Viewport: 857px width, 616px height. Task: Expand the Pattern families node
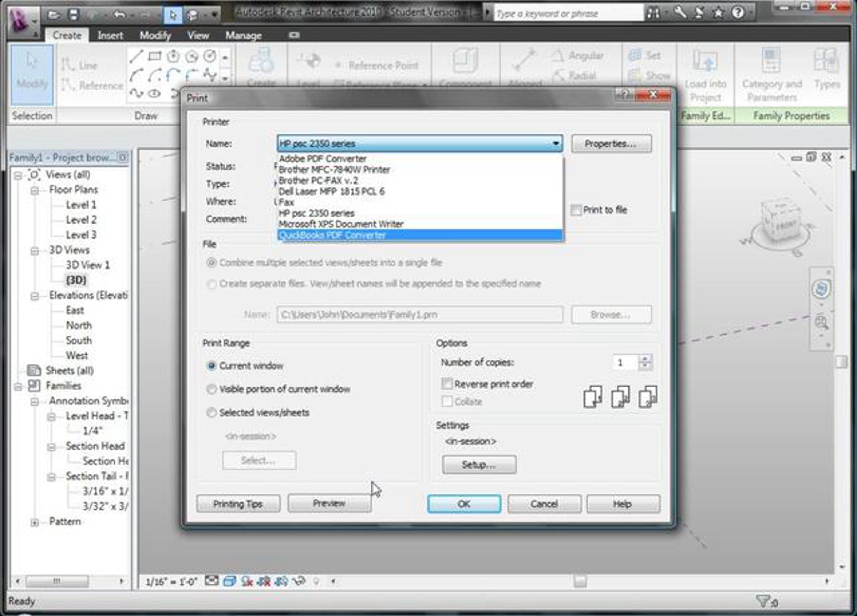tap(35, 522)
